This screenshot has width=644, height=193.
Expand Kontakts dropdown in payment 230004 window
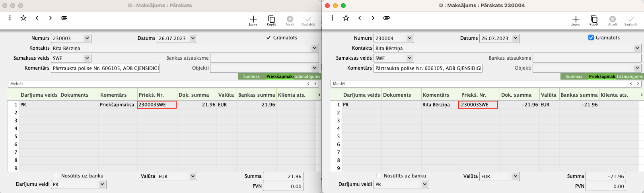[x=637, y=48]
